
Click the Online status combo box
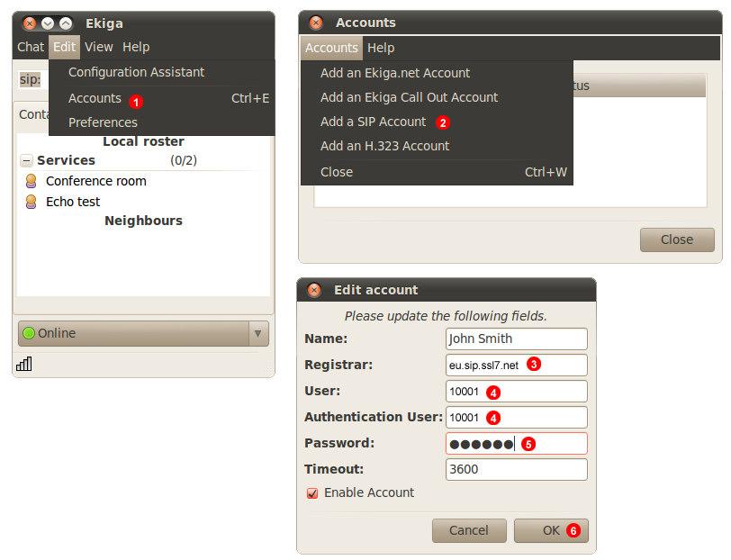coord(144,333)
